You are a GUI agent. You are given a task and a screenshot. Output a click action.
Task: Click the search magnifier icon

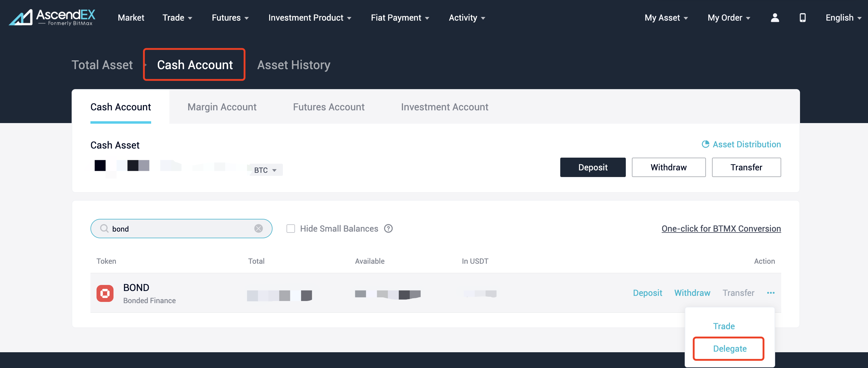[104, 229]
